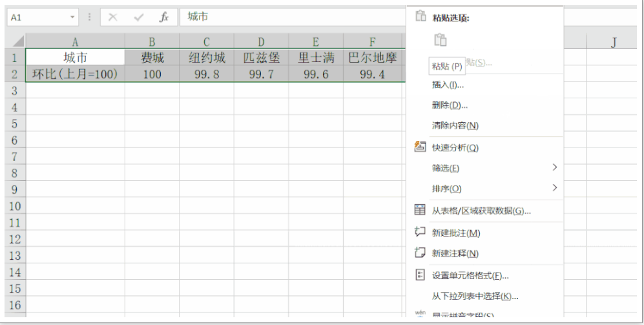Image resolution: width=644 pixels, height=325 pixels.
Task: Click cell A1 containing 城市
Action: click(x=75, y=58)
